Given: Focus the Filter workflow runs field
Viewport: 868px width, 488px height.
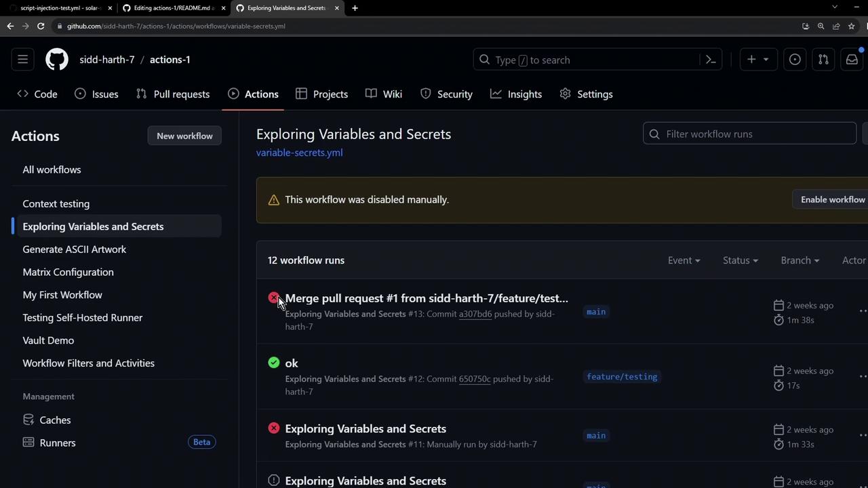Looking at the screenshot, I should pyautogui.click(x=750, y=134).
